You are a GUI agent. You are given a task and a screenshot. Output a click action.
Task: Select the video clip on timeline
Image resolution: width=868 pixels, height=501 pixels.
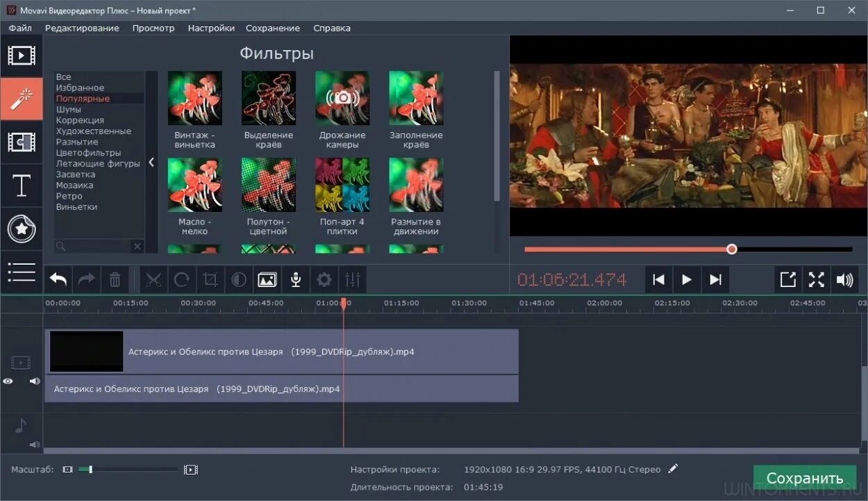pyautogui.click(x=282, y=352)
